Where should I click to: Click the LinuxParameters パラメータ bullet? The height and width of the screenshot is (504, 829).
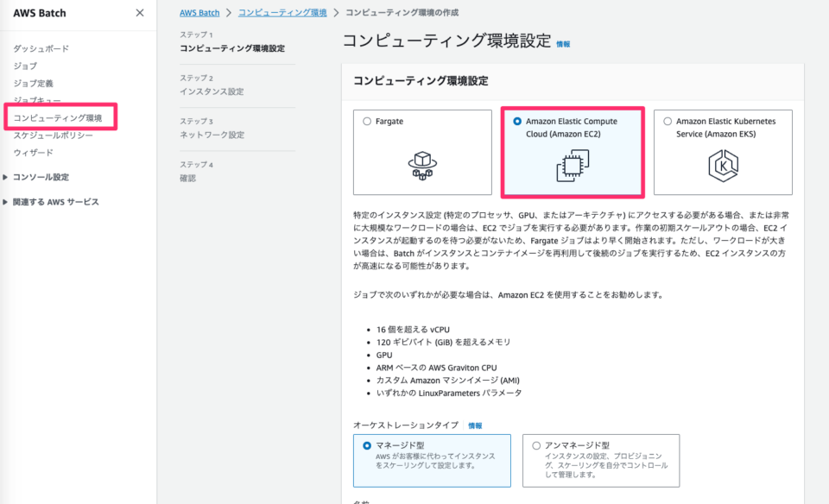tap(449, 393)
